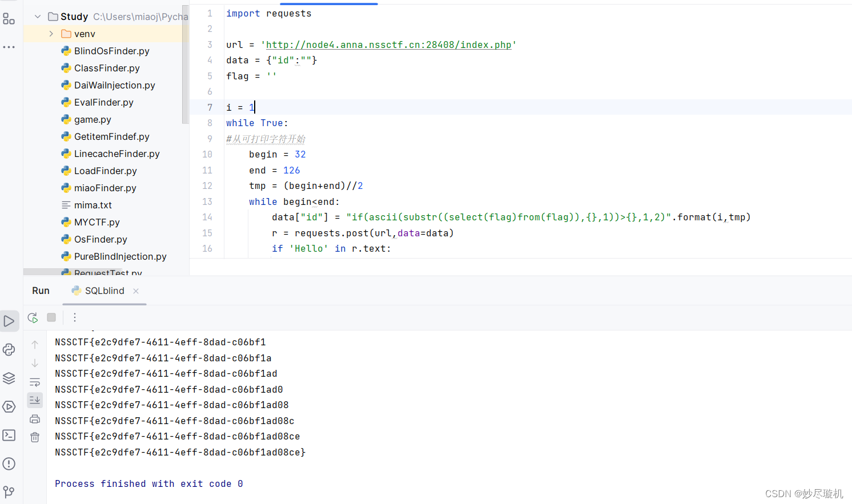Open MYCTF.py file
The height and width of the screenshot is (504, 852).
click(x=97, y=222)
